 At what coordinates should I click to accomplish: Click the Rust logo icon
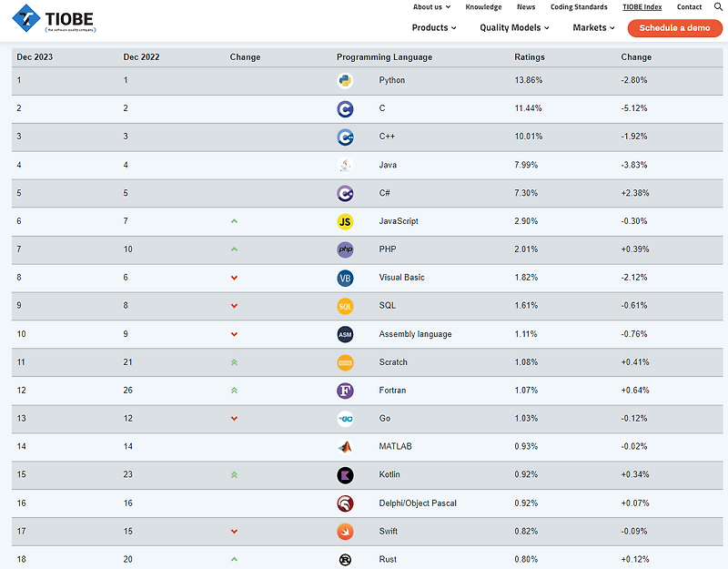pyautogui.click(x=345, y=560)
